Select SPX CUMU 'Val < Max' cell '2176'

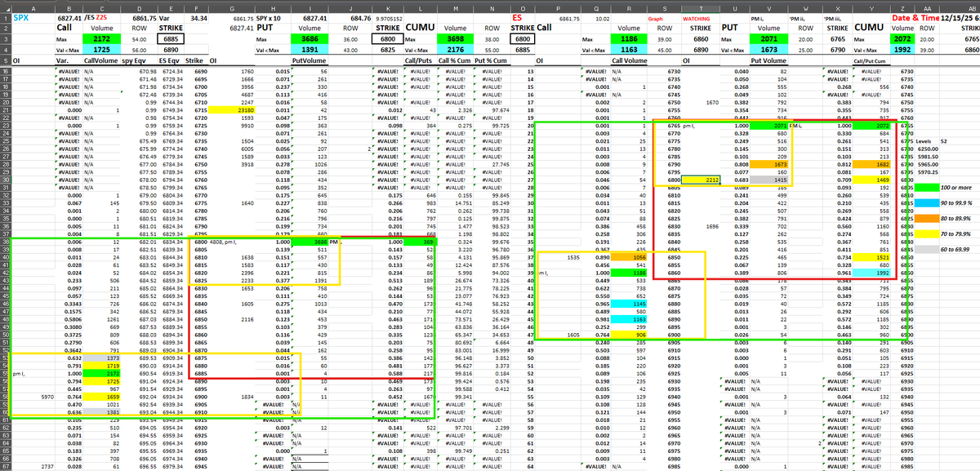[x=455, y=50]
